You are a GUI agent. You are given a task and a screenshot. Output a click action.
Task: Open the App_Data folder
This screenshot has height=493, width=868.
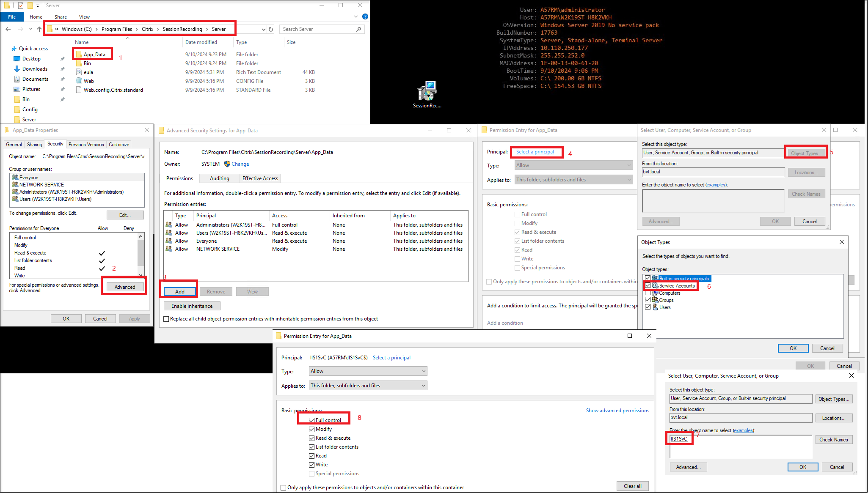click(94, 54)
